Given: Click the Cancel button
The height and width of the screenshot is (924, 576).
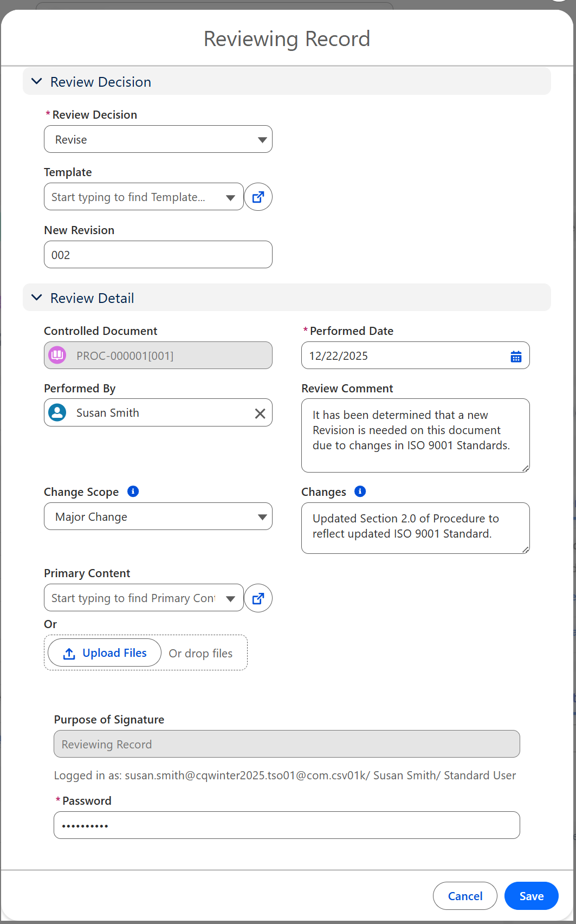Looking at the screenshot, I should click(x=465, y=896).
